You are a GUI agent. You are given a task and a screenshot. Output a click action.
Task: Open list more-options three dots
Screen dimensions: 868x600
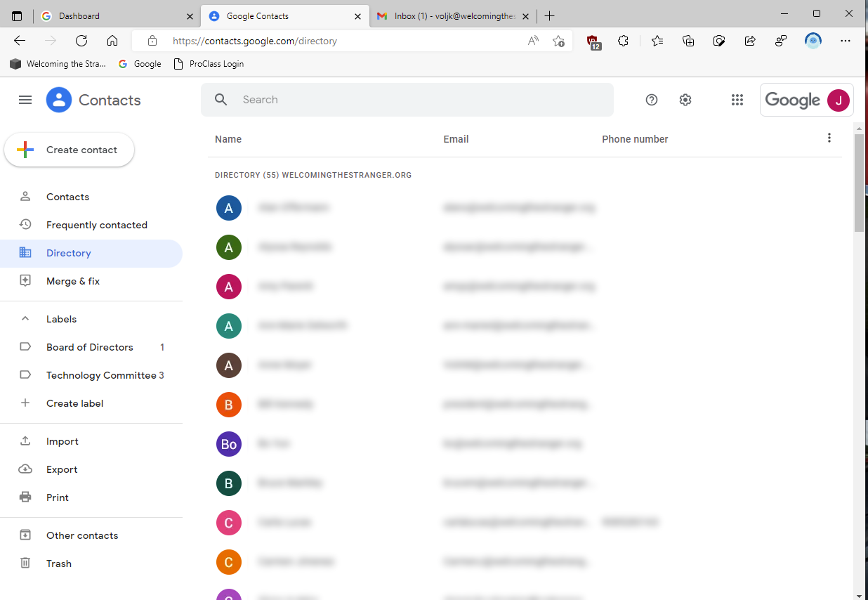[829, 138]
